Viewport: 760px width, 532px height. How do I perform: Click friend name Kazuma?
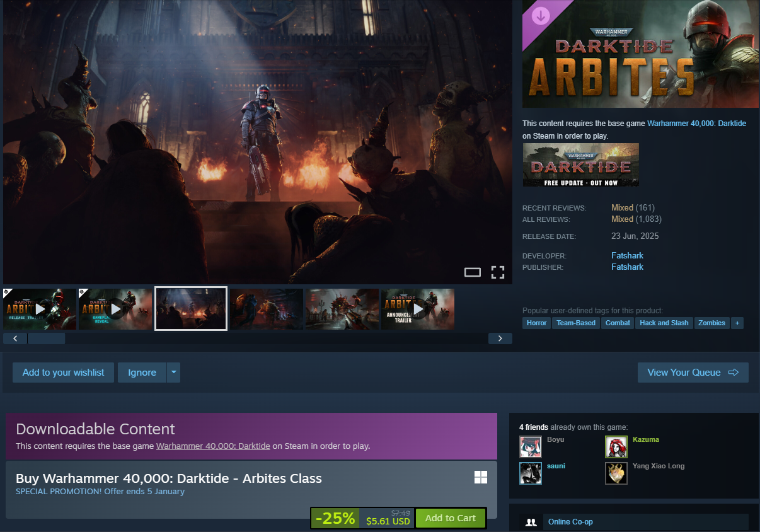[x=646, y=439]
